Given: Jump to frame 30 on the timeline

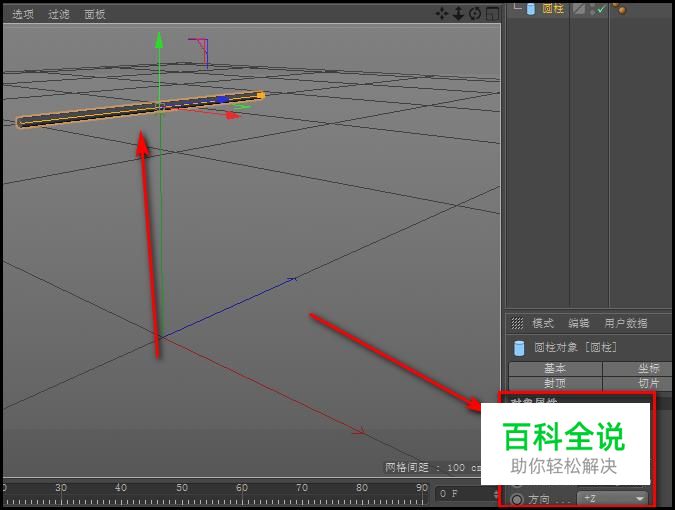Looking at the screenshot, I should click(61, 488).
